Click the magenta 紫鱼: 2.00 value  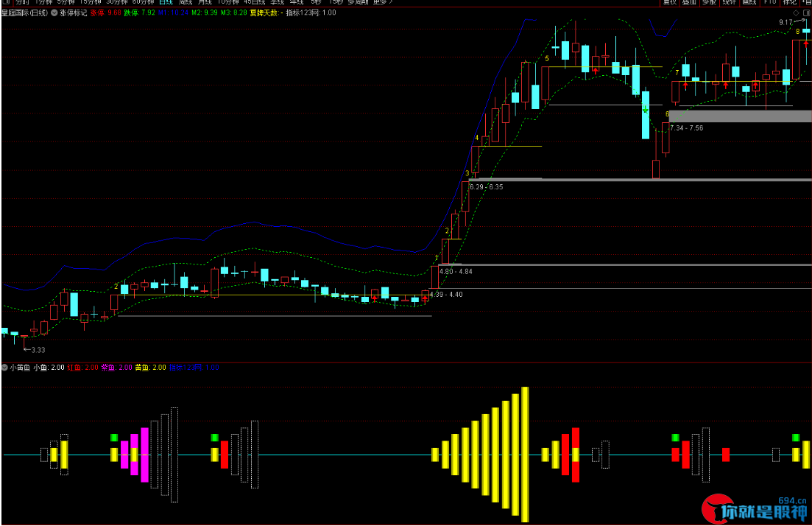coord(116,368)
